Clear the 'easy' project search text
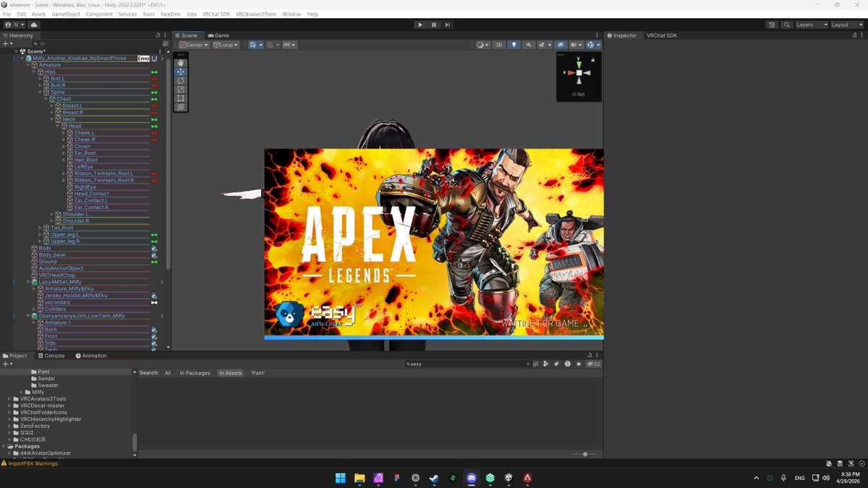This screenshot has height=488, width=868. pyautogui.click(x=527, y=364)
